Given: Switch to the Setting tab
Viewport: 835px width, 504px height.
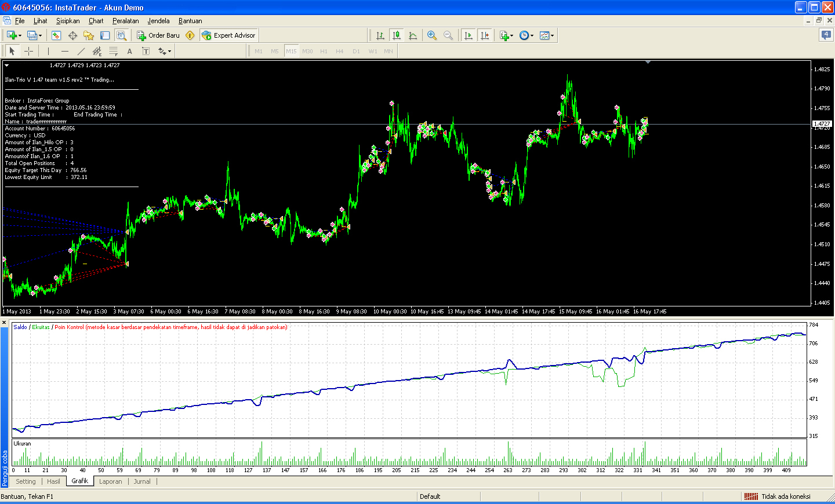Looking at the screenshot, I should [26, 481].
